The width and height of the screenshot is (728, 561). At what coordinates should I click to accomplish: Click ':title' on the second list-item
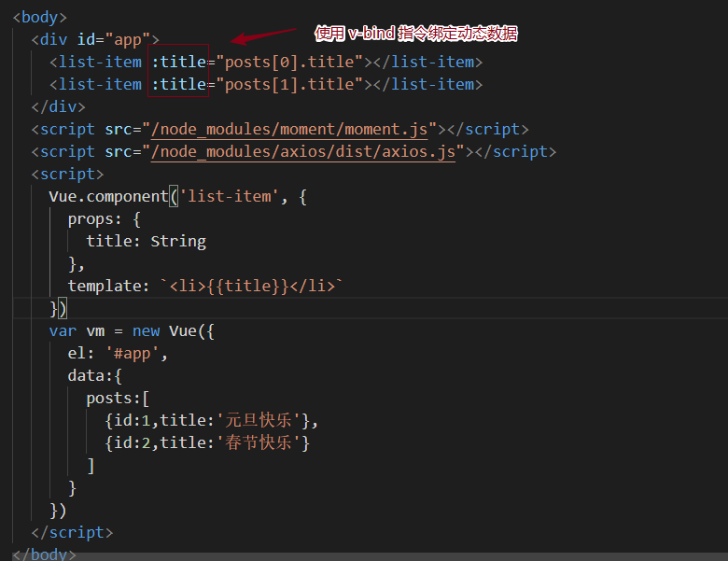coord(179,84)
